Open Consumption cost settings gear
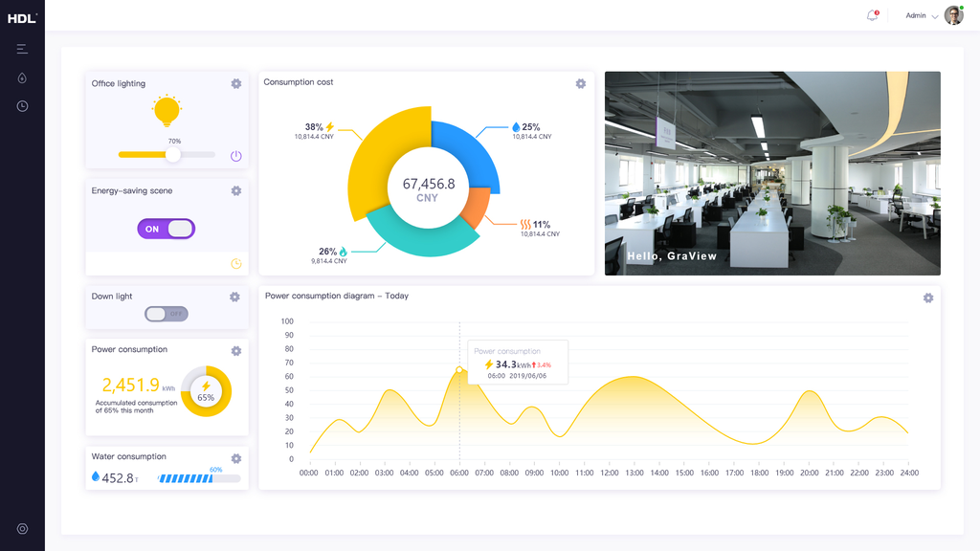The height and width of the screenshot is (551, 980). tap(581, 84)
